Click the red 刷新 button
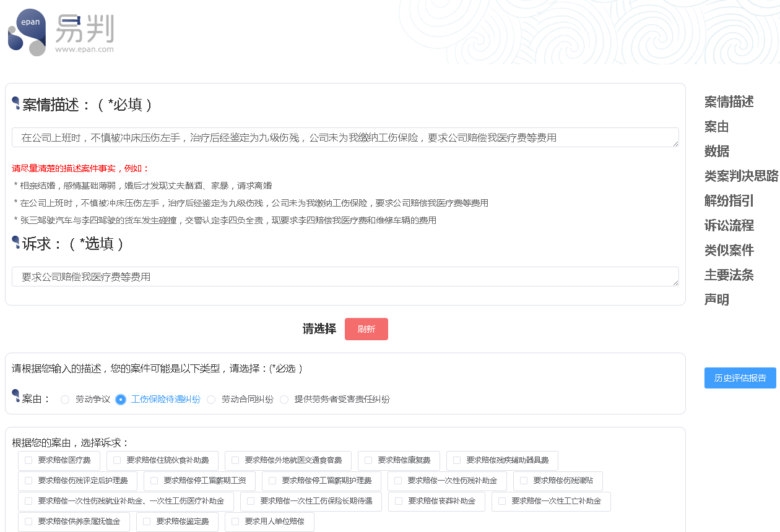The width and height of the screenshot is (780, 532). (366, 329)
